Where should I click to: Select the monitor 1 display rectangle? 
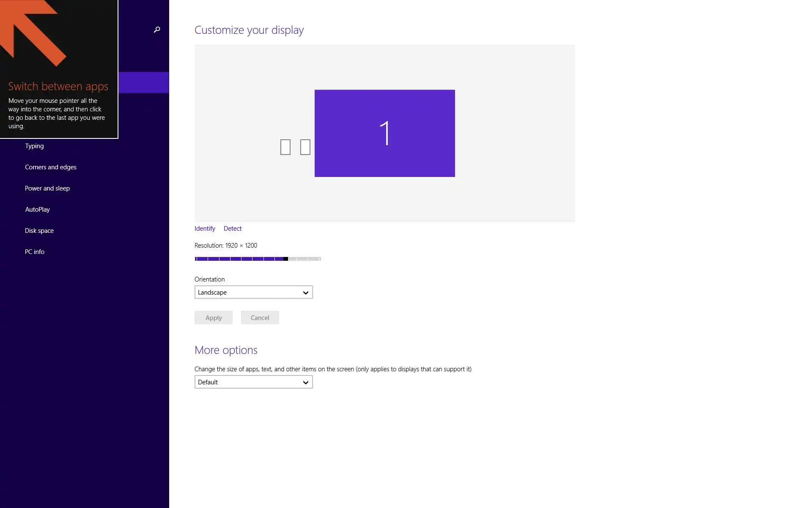coord(384,133)
